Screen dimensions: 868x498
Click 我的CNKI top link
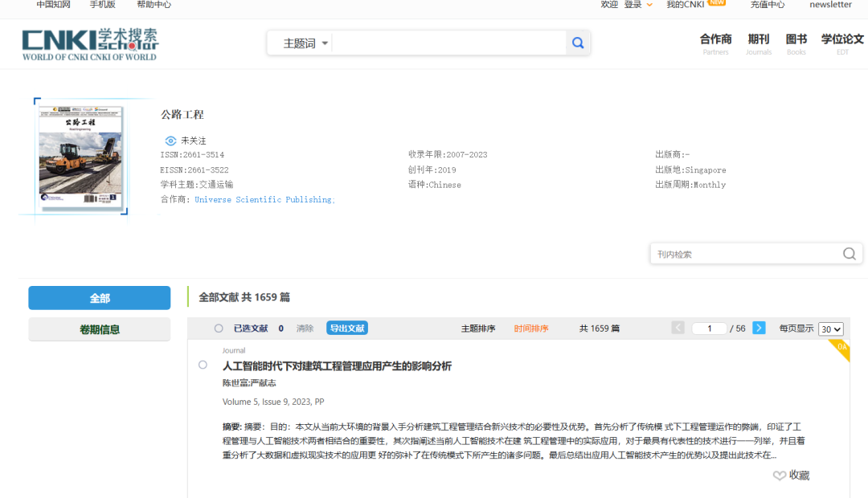pyautogui.click(x=686, y=5)
